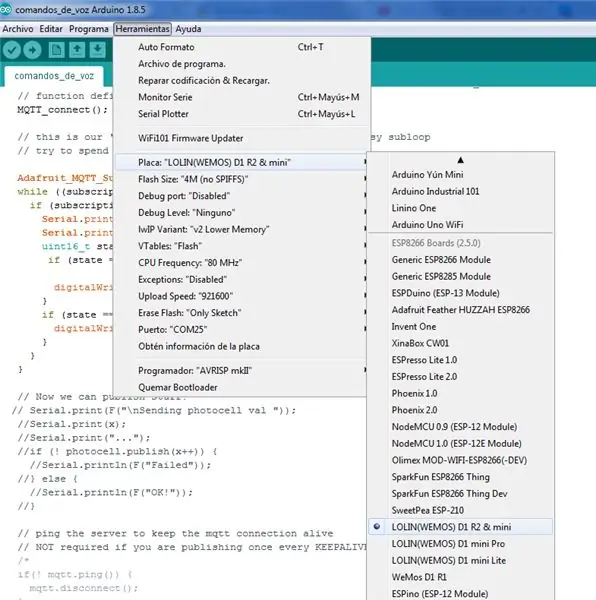The image size is (596, 600).
Task: Expand lwIP Variant submenu
Action: 241,229
